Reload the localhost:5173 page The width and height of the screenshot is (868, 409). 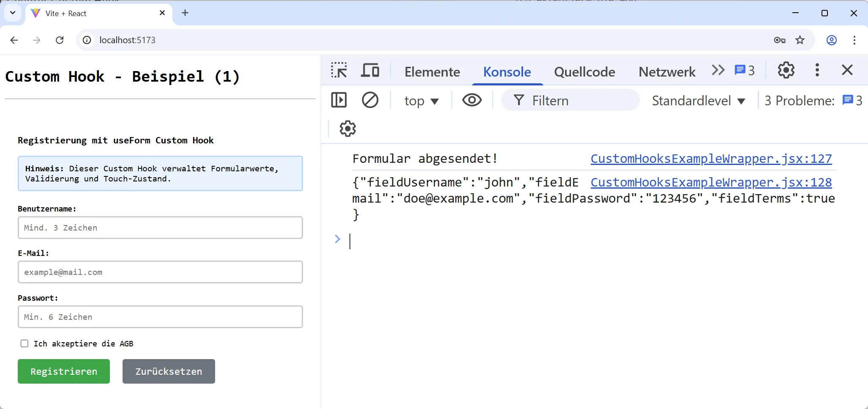[60, 40]
